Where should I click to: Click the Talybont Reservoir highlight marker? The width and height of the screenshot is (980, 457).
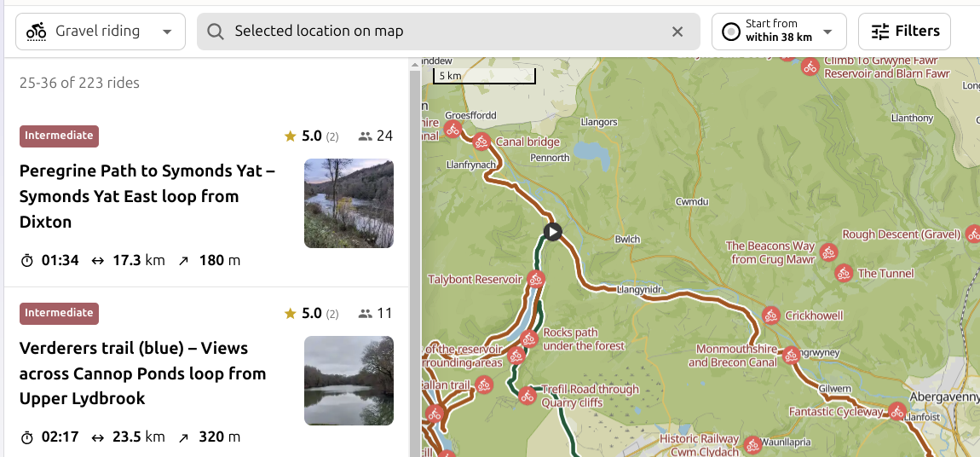(x=535, y=280)
